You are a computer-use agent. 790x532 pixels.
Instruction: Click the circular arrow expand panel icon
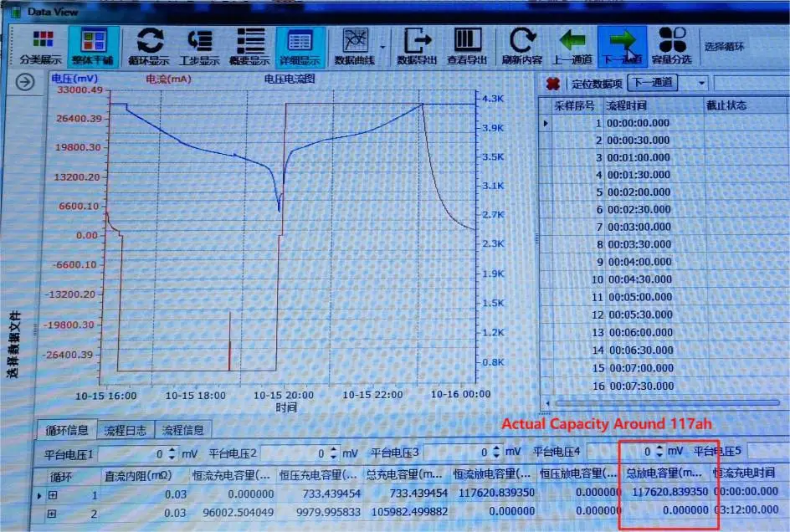25,82
